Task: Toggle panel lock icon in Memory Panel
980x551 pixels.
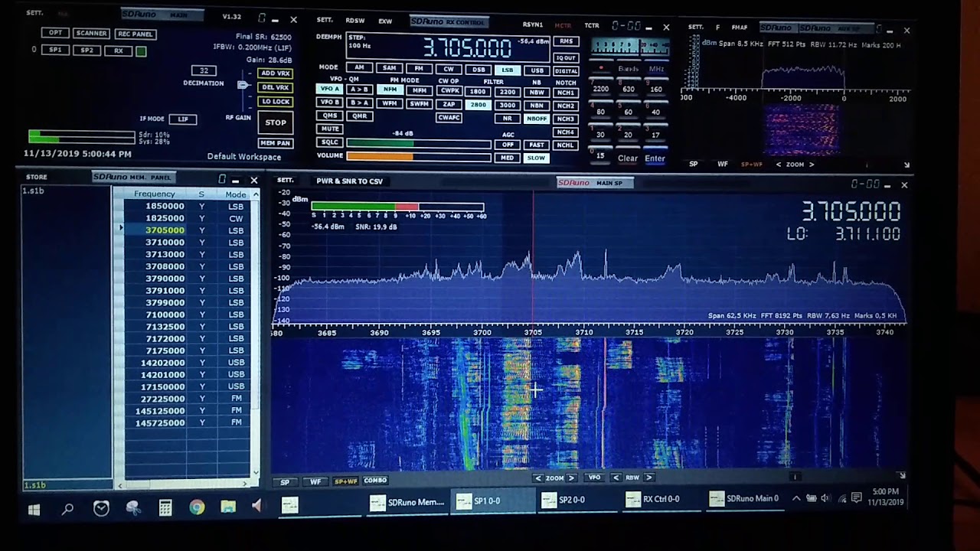Action: (222, 179)
